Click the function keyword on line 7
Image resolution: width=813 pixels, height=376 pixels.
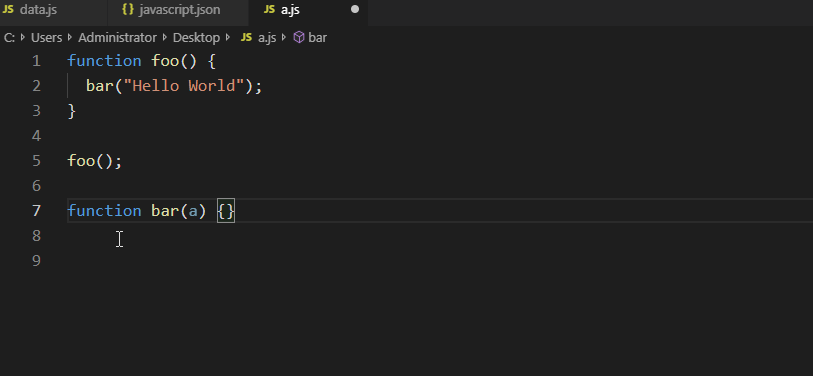[104, 211]
